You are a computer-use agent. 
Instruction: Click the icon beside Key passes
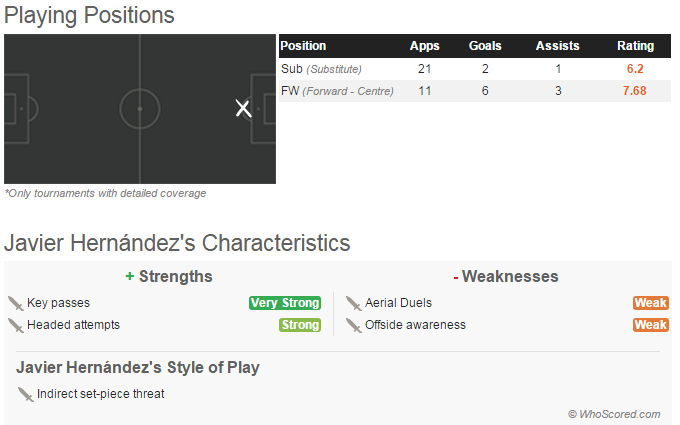click(x=15, y=303)
